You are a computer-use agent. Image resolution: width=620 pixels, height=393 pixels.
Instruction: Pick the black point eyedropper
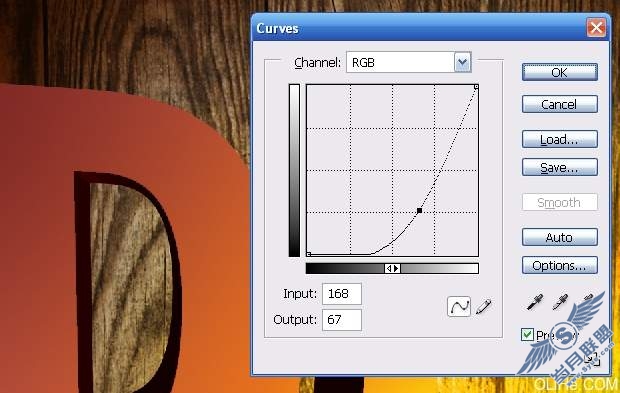(x=535, y=302)
